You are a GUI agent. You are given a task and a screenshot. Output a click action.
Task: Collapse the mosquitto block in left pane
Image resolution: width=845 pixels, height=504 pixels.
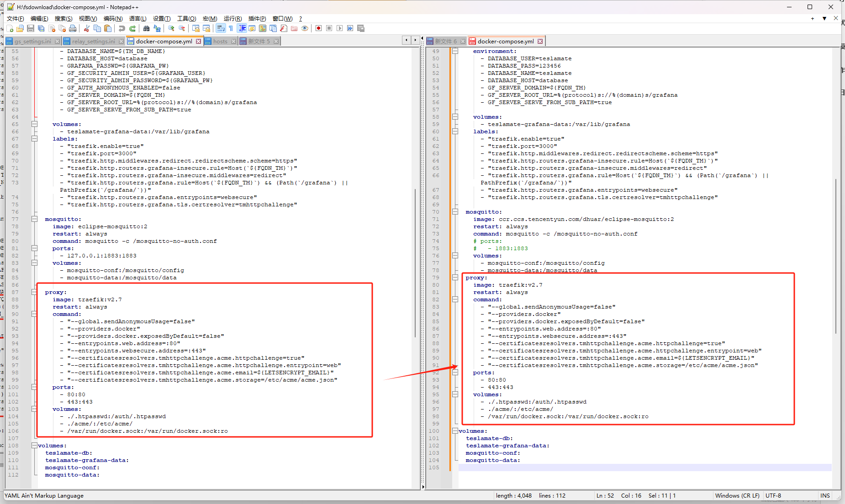tap(34, 219)
